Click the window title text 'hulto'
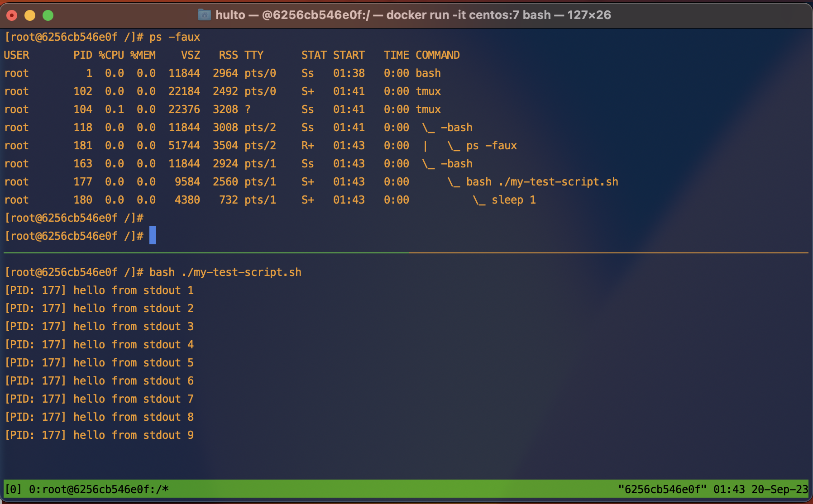 coord(230,15)
